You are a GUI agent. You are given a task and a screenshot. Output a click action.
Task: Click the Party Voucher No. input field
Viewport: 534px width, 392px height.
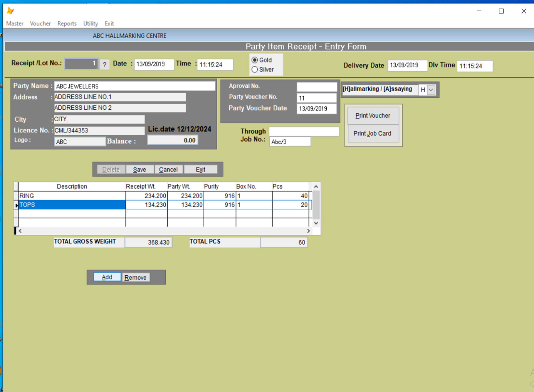(x=316, y=98)
